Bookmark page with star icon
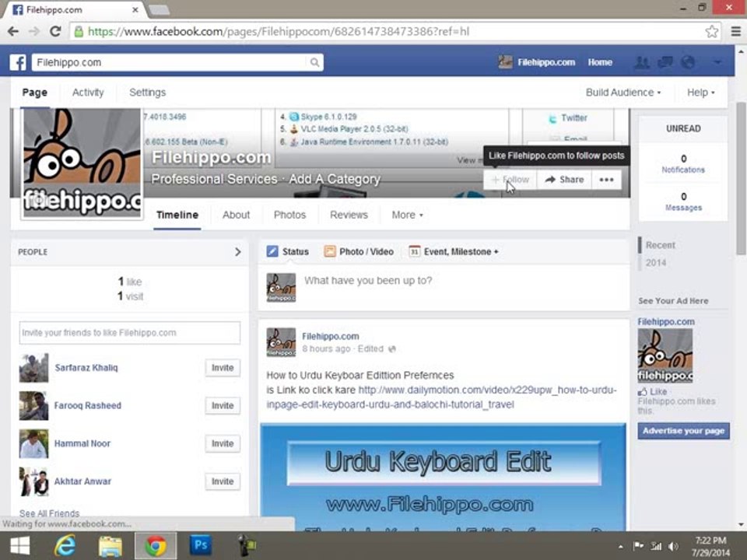This screenshot has height=560, width=747. (x=712, y=32)
